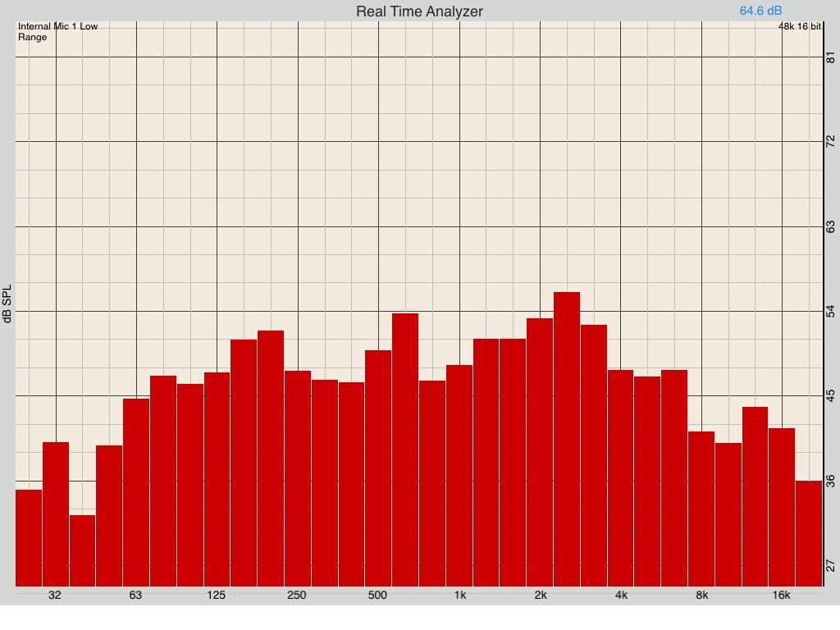Click the 48k 16 bit format label
The width and height of the screenshot is (840, 630).
coord(800,27)
